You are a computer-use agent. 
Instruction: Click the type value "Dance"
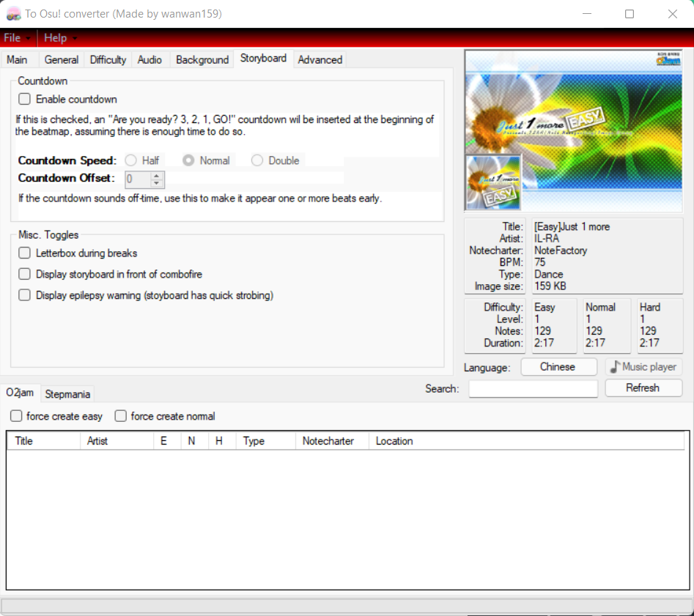(x=549, y=275)
